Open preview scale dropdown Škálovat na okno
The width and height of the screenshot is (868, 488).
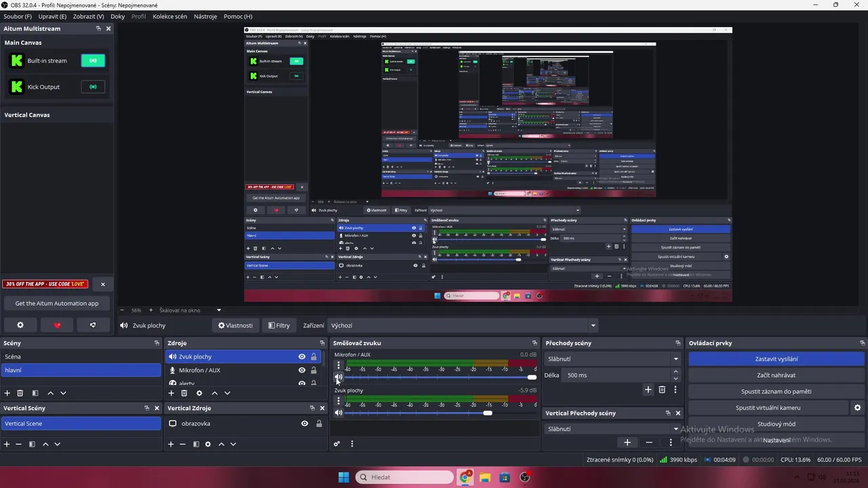(191, 310)
